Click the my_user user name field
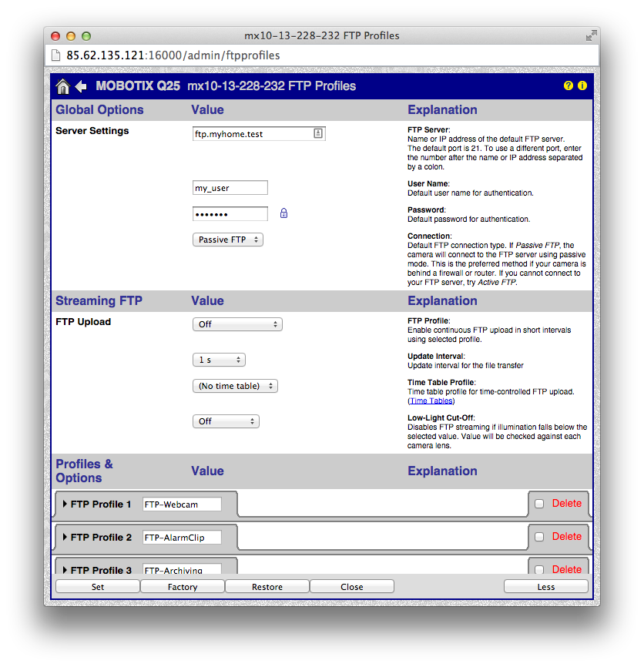The image size is (644, 667). pos(230,187)
